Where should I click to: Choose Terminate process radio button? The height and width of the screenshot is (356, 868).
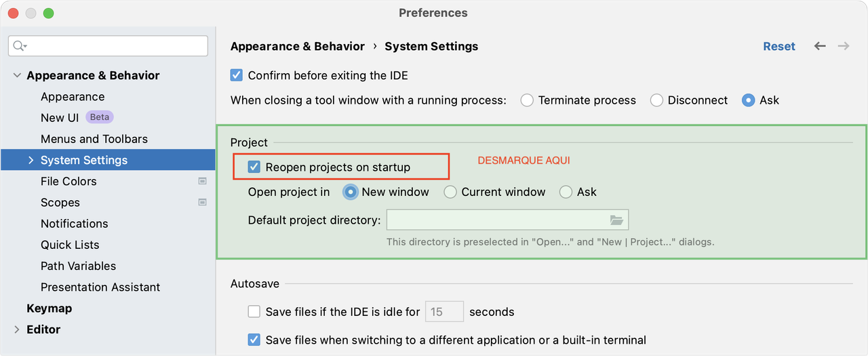[x=527, y=100]
